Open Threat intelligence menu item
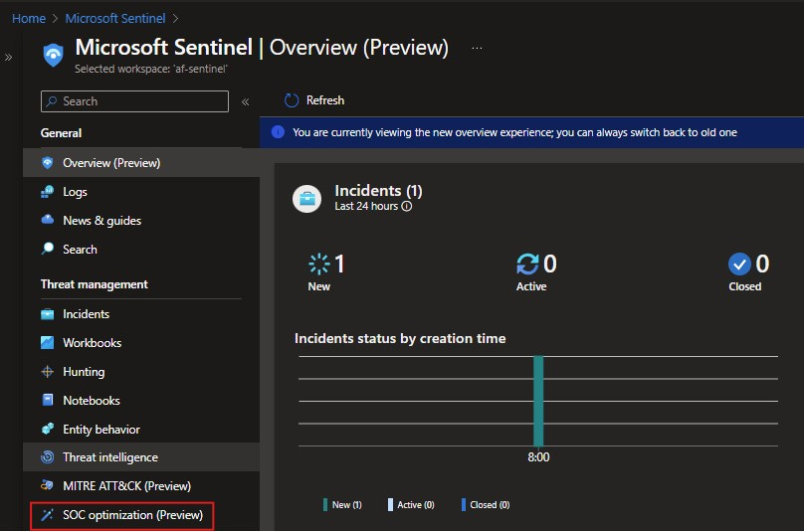 tap(141, 457)
